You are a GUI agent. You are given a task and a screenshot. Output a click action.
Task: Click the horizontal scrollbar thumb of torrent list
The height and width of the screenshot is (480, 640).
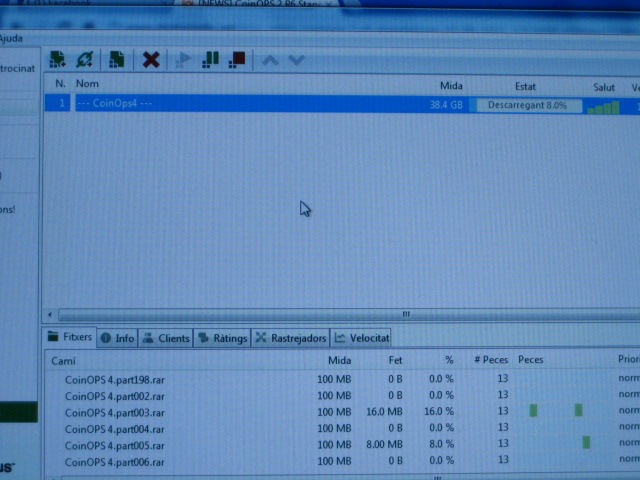(349, 315)
